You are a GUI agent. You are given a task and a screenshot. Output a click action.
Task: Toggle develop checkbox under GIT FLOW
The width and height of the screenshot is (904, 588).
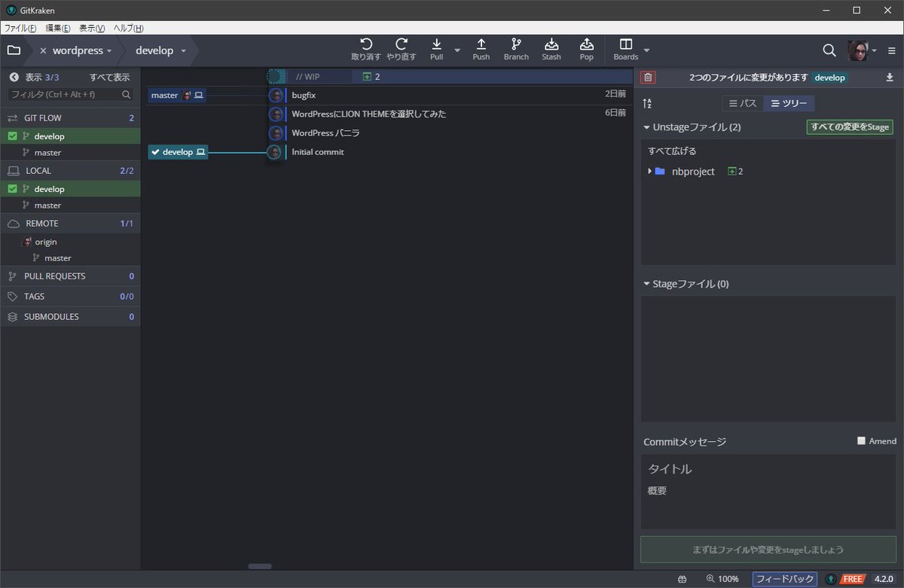(12, 136)
